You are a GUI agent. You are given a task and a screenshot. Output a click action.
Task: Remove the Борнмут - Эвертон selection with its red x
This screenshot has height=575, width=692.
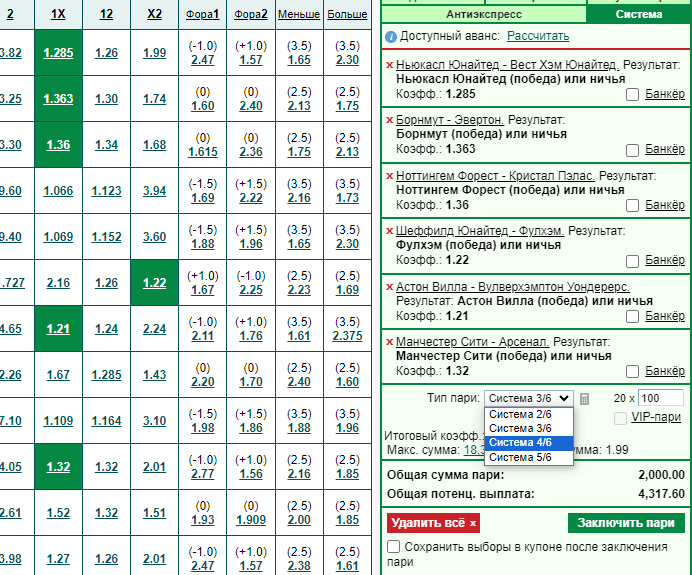click(x=389, y=120)
